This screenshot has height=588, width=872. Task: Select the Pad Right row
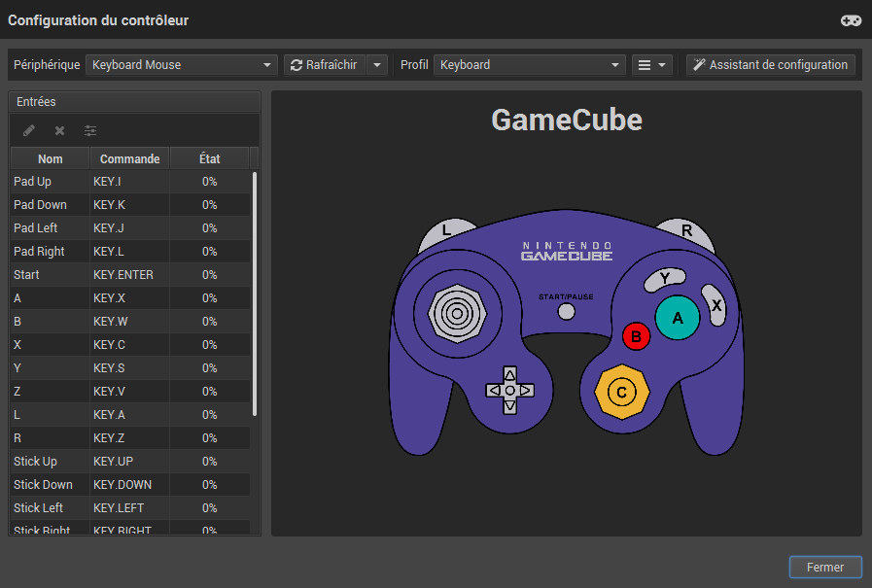coord(130,252)
